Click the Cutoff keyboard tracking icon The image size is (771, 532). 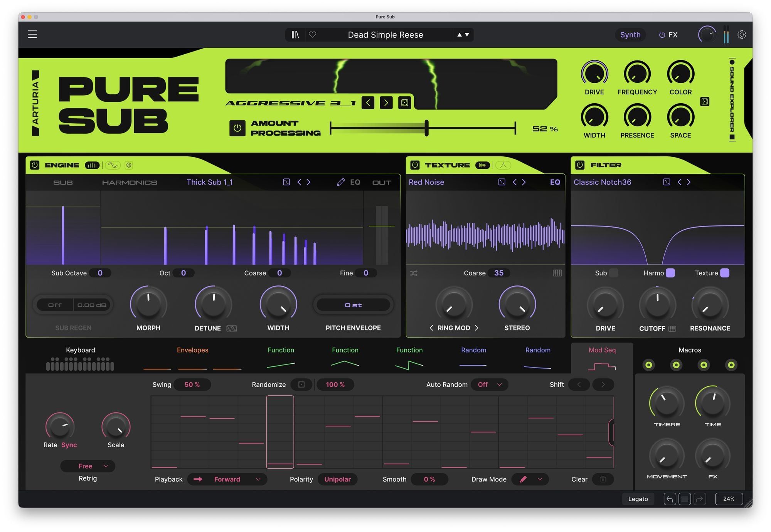point(672,329)
